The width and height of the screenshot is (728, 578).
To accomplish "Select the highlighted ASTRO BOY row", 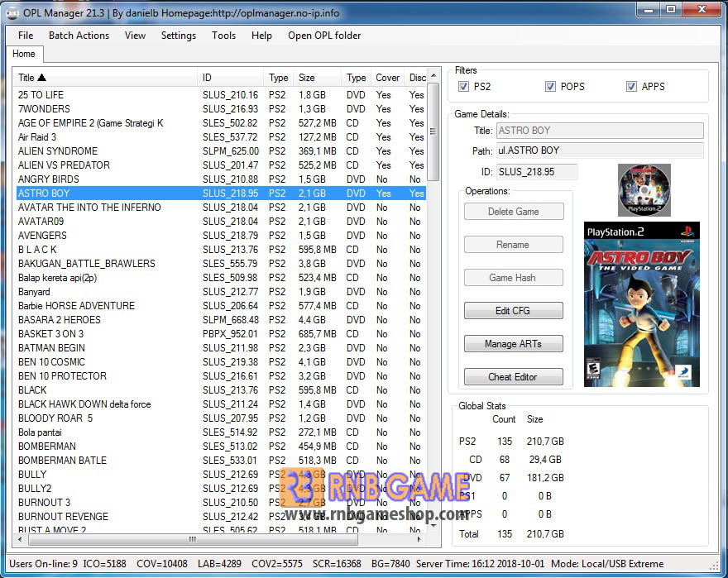I will coord(221,193).
